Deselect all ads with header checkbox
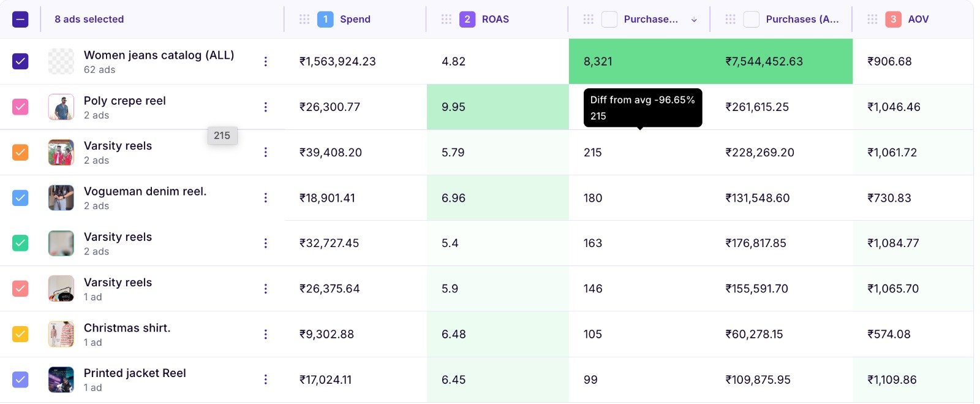This screenshot has height=404, width=980. [20, 20]
